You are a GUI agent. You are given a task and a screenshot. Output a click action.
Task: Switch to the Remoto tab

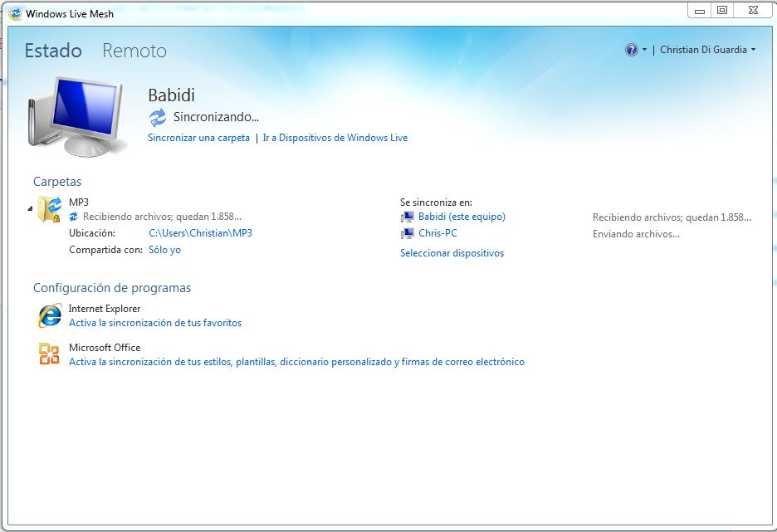(x=134, y=51)
